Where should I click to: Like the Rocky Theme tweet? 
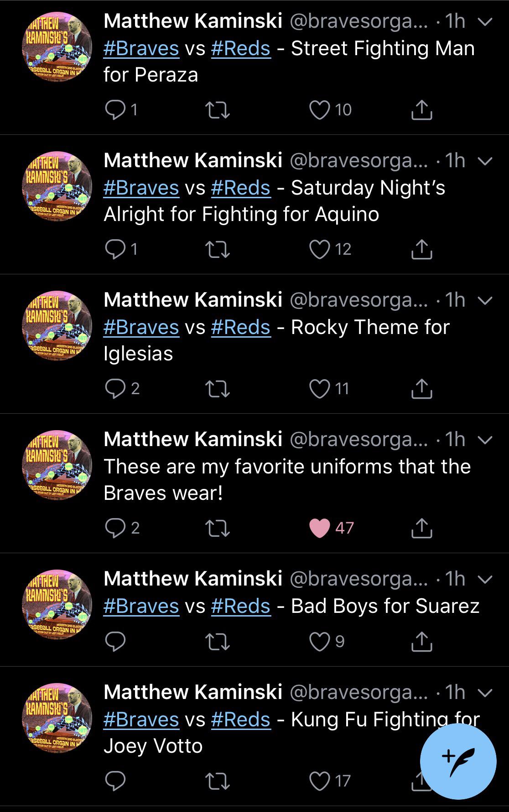[321, 388]
